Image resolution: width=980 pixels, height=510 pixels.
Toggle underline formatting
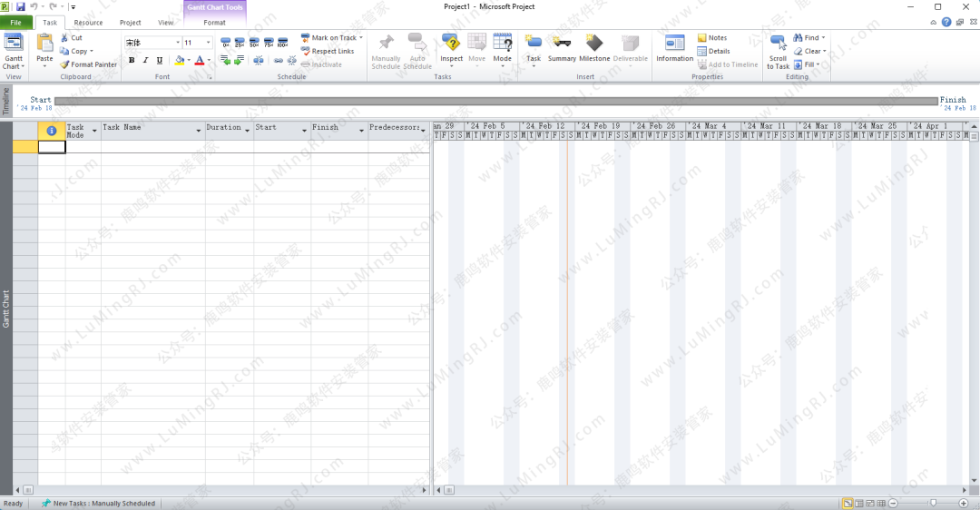coord(160,61)
